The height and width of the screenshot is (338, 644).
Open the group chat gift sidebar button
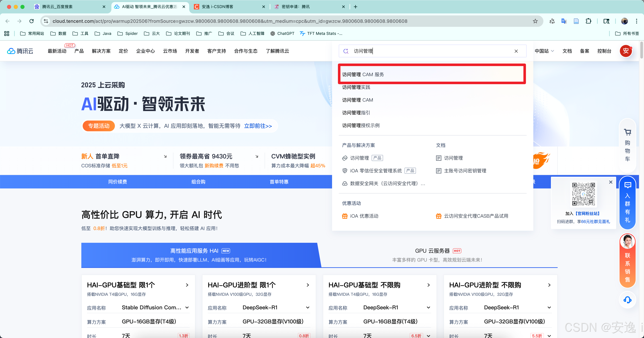pyautogui.click(x=627, y=203)
